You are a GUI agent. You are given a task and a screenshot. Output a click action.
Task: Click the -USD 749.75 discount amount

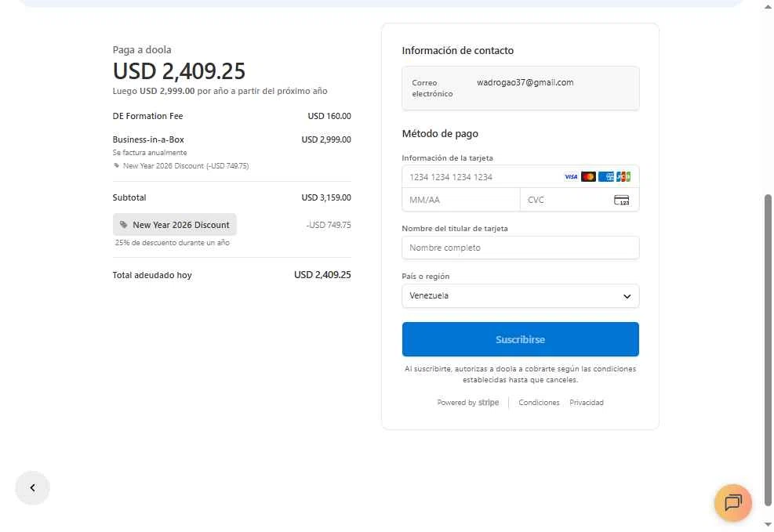pyautogui.click(x=329, y=225)
